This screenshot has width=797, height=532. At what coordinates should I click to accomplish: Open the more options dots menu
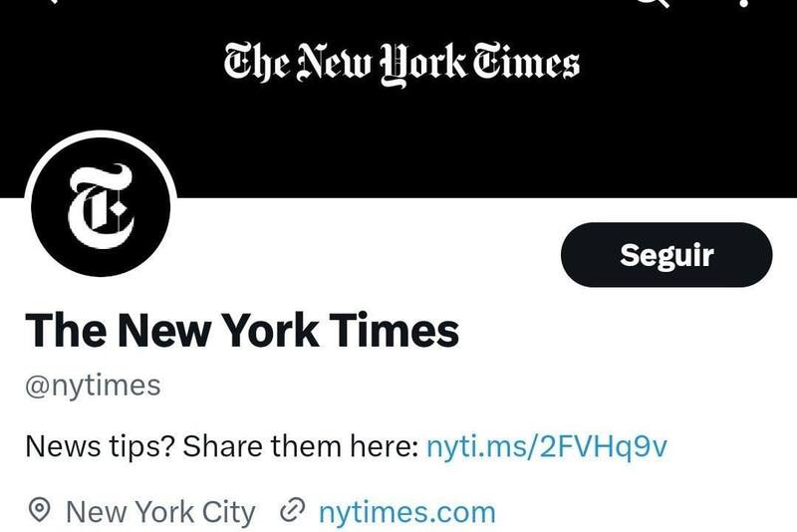click(743, 3)
